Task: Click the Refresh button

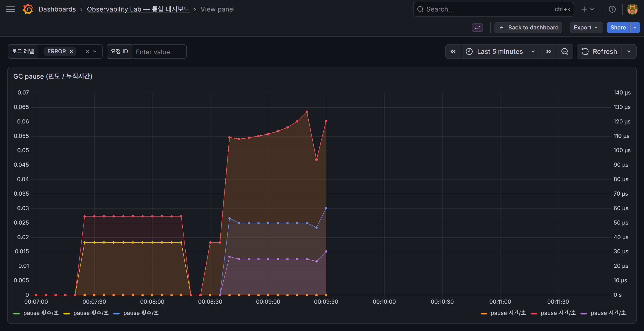Action: tap(599, 51)
